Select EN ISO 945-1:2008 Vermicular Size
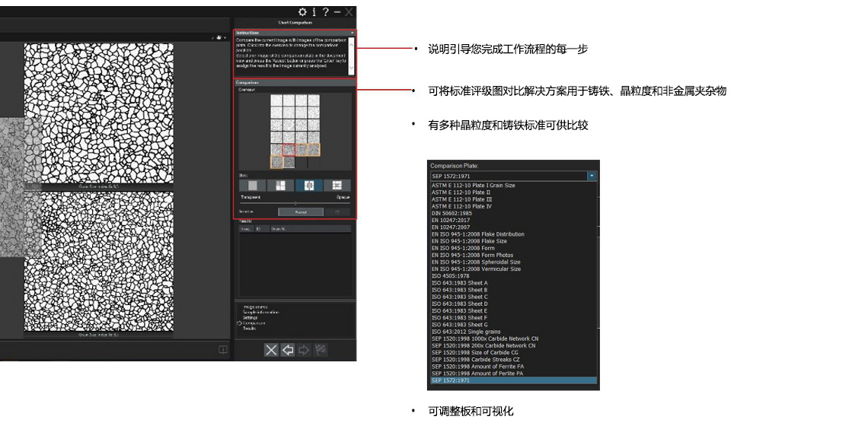The height and width of the screenshot is (426, 868). (x=476, y=269)
